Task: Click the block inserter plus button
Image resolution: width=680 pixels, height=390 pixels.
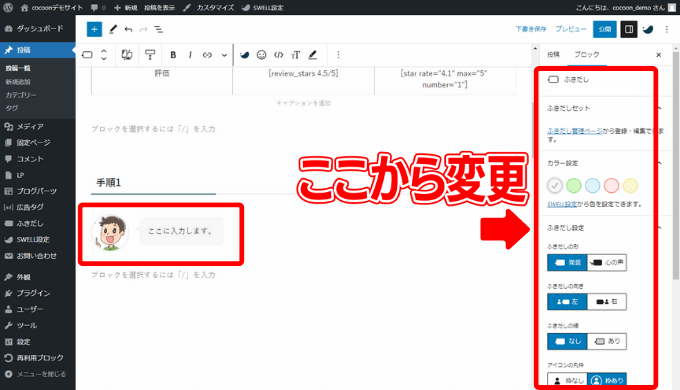Action: point(94,29)
